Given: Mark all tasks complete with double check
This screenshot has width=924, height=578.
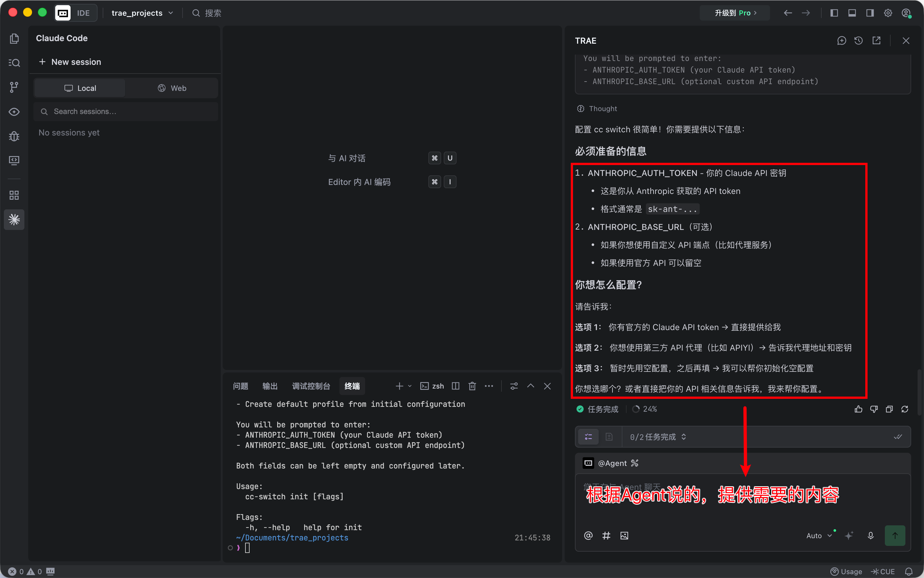Looking at the screenshot, I should tap(898, 437).
